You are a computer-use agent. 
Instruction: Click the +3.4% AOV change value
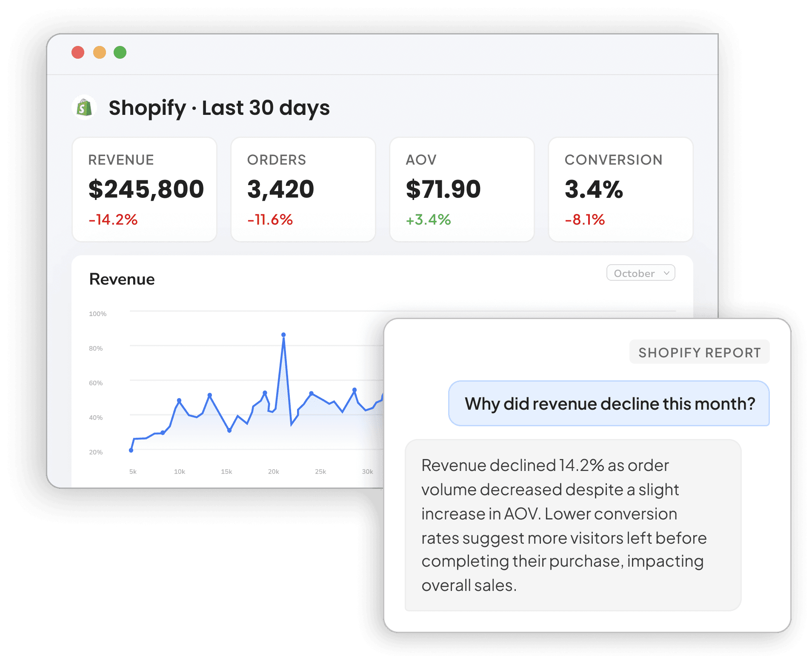(429, 220)
